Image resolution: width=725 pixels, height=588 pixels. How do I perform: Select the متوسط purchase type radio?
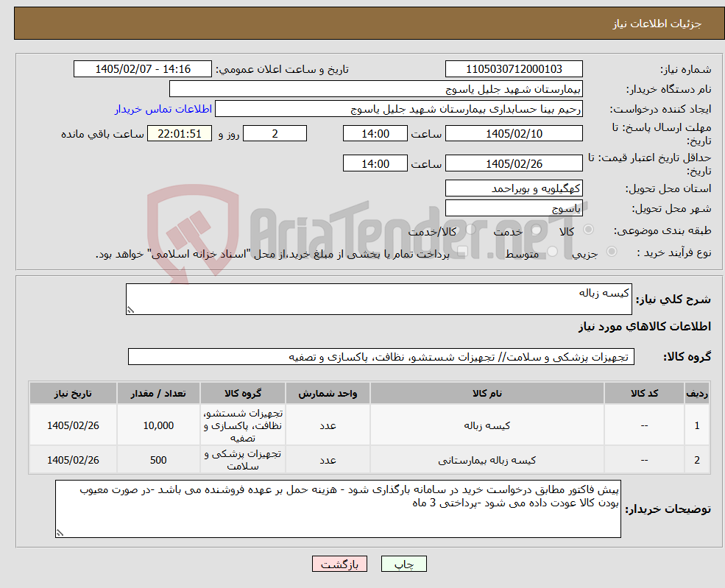pyautogui.click(x=553, y=252)
